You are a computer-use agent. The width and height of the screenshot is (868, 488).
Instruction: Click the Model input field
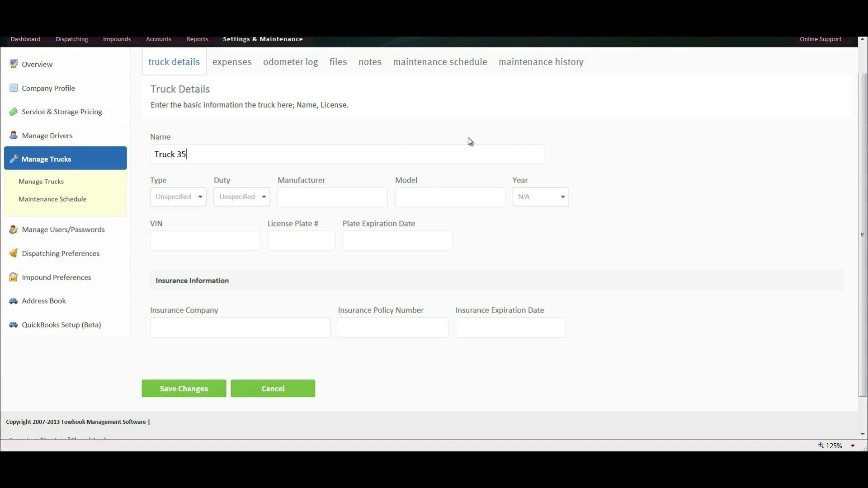pos(450,197)
